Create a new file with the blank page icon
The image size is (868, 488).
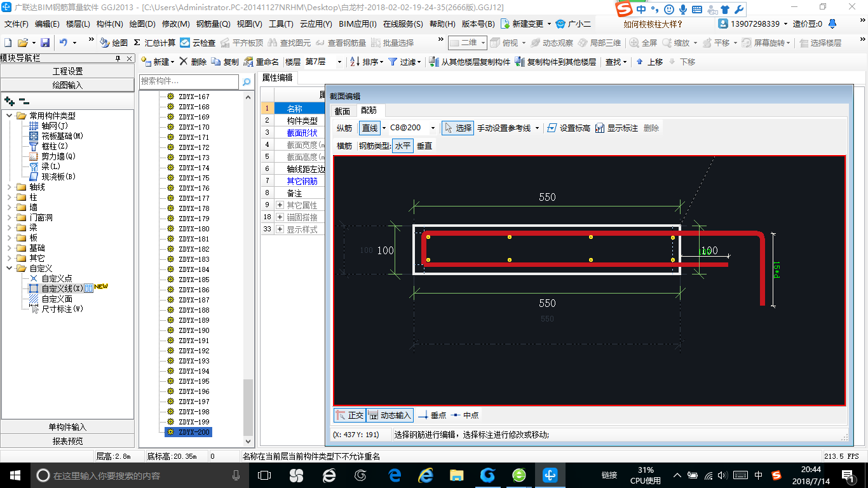tap(8, 43)
